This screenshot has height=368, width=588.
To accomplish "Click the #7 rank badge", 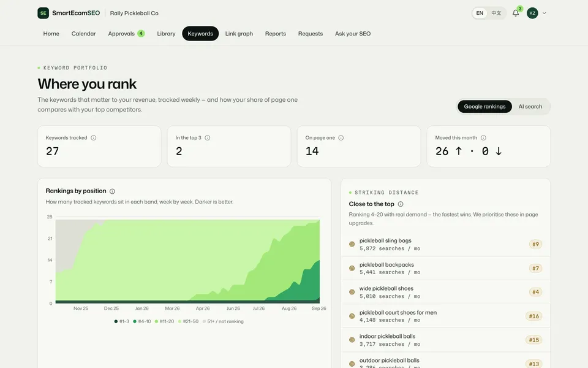I will tap(535, 268).
